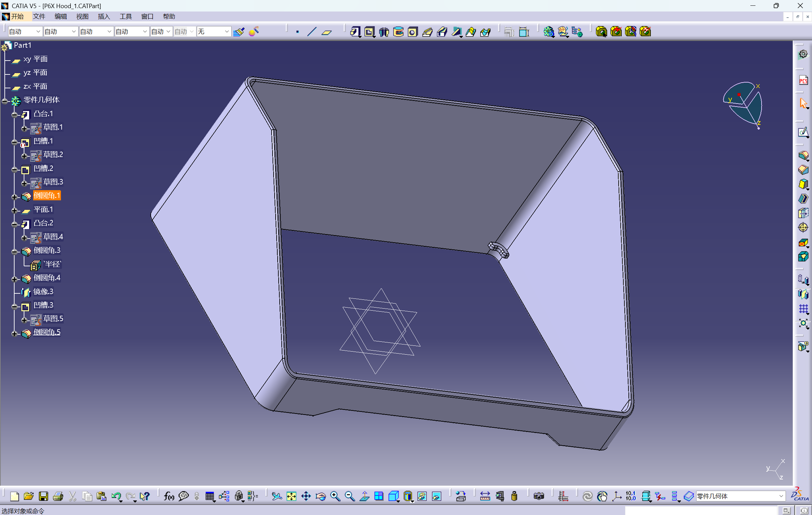Open the 帮助 menu
The width and height of the screenshot is (812, 515).
pos(169,17)
